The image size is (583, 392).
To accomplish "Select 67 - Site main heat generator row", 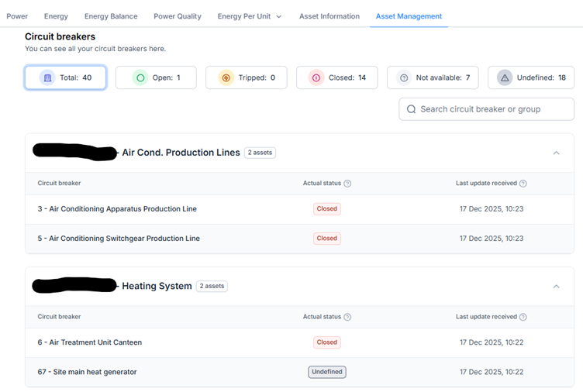I will point(87,372).
